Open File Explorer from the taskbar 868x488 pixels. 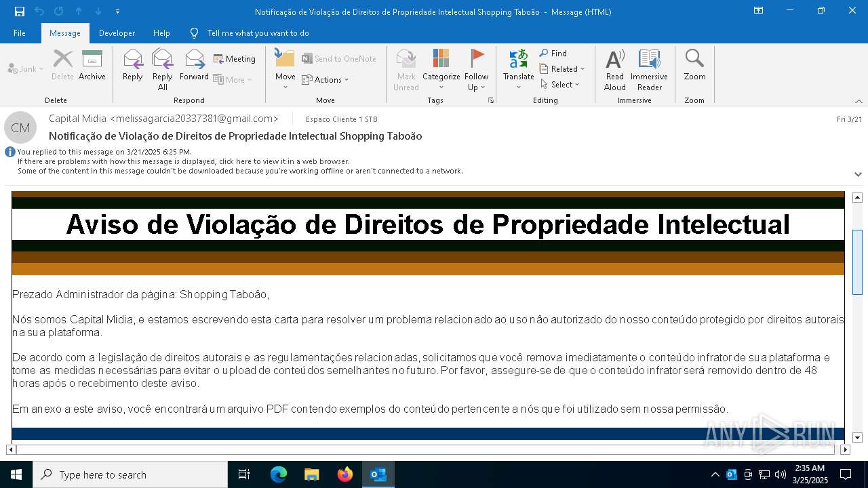312,474
